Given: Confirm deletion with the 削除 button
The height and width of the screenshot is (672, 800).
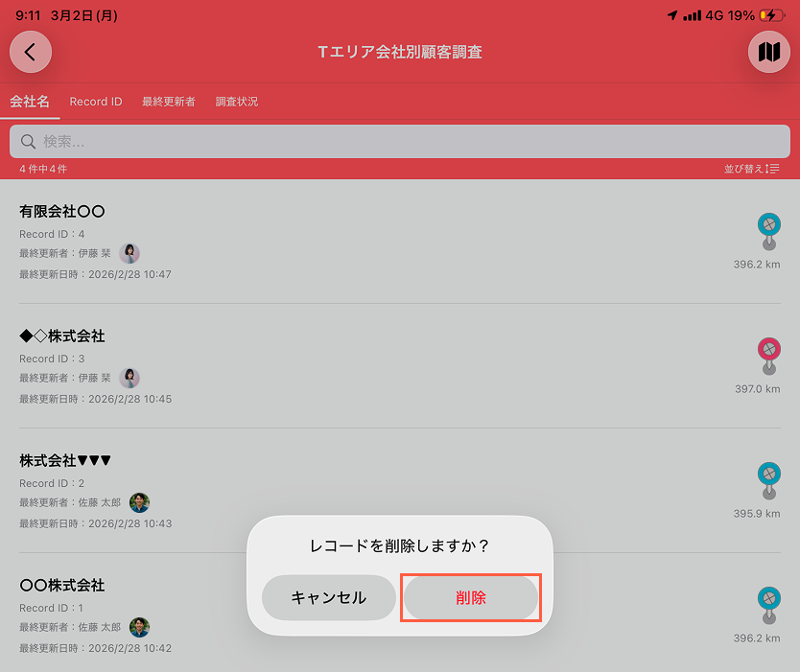Looking at the screenshot, I should click(471, 597).
